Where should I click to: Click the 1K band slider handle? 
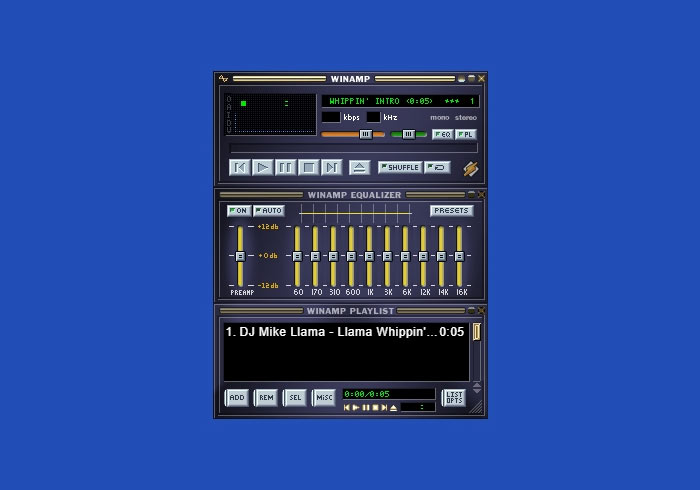tap(369, 256)
